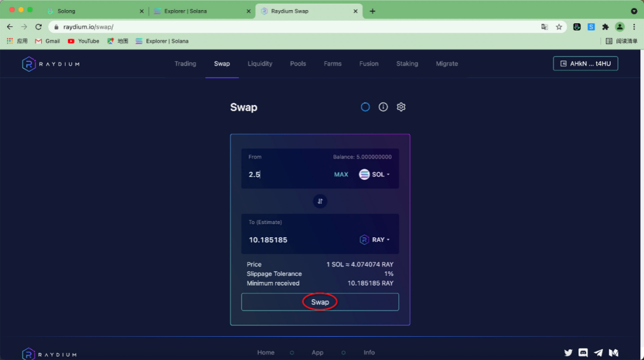Image resolution: width=644 pixels, height=360 pixels.
Task: Open the extensions puzzle icon
Action: point(605,27)
